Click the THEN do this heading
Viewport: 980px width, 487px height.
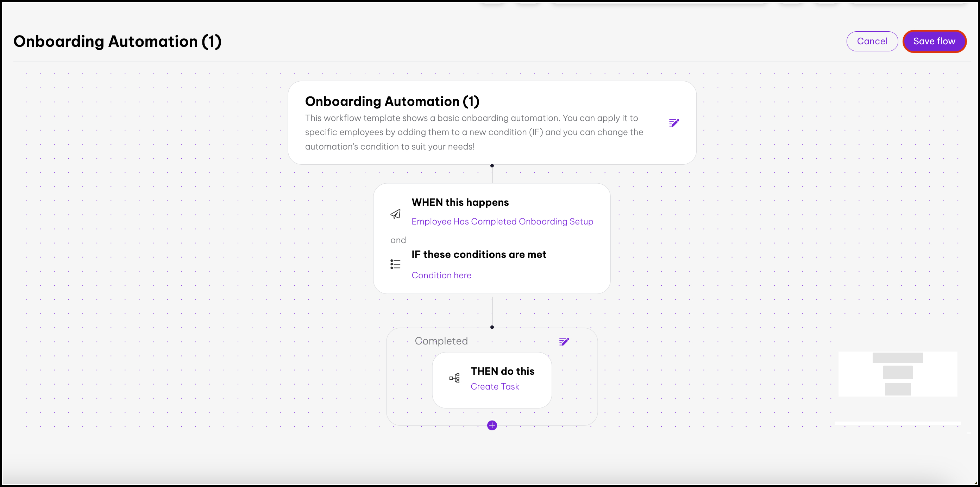(x=503, y=371)
